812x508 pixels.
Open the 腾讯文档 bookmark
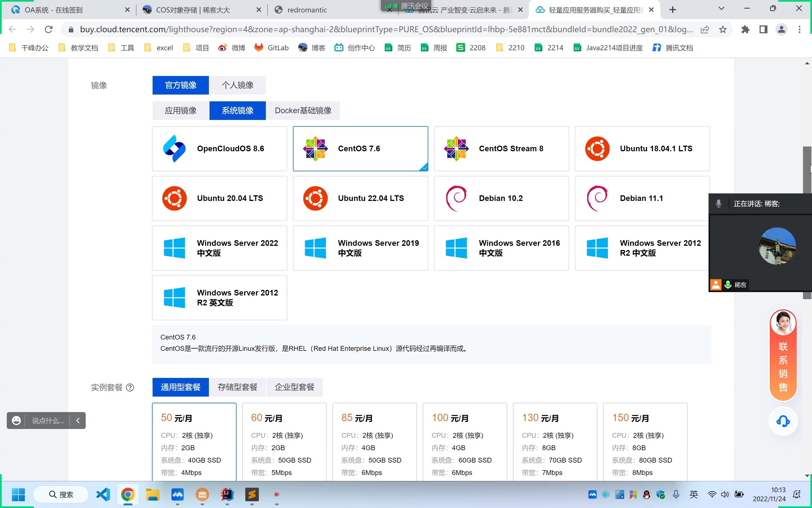[672, 48]
